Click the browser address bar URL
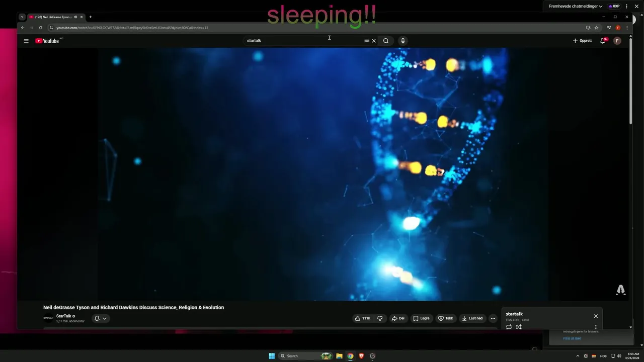This screenshot has width=644, height=362. (132, 28)
